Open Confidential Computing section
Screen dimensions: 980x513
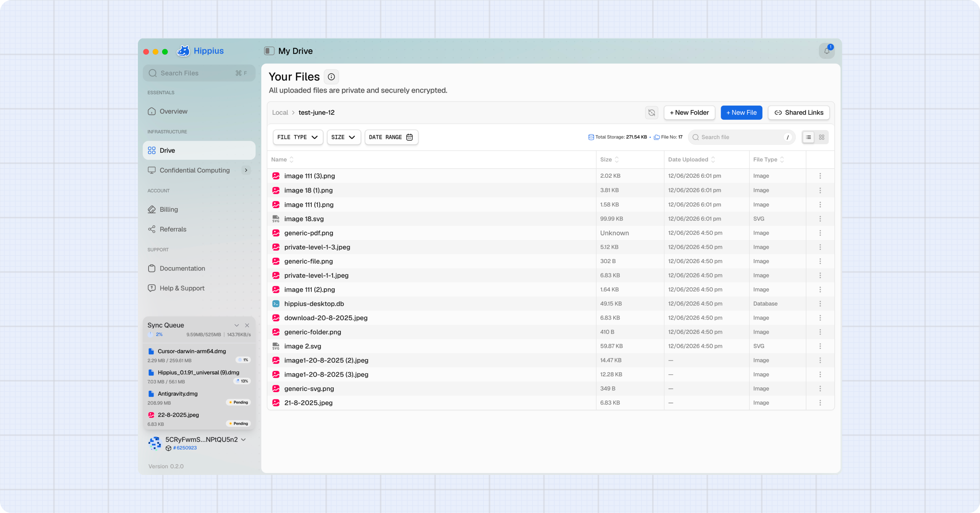199,170
